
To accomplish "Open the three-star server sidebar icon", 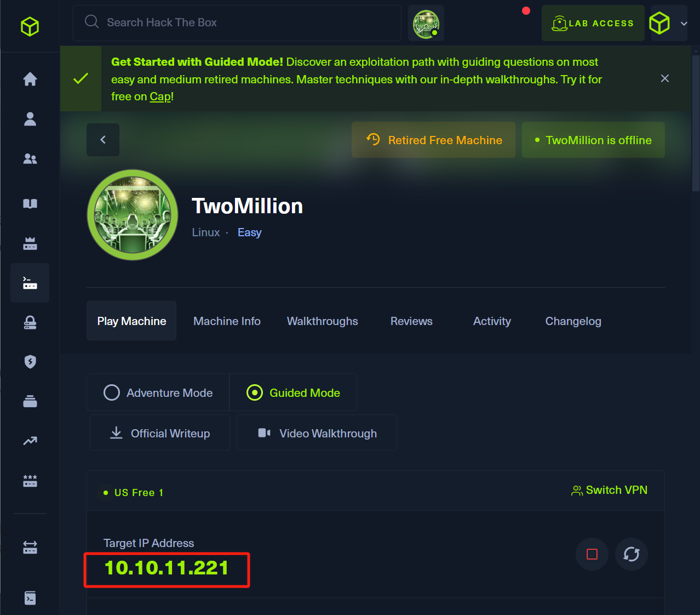I will 30,481.
